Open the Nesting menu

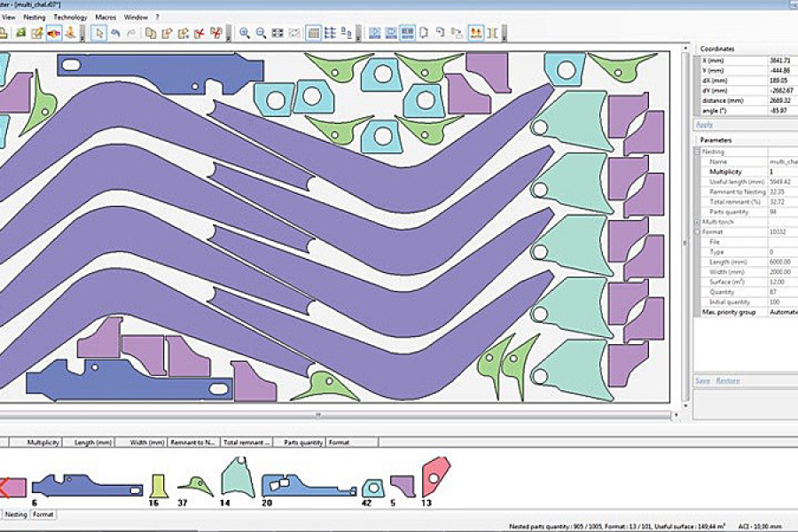click(x=35, y=18)
